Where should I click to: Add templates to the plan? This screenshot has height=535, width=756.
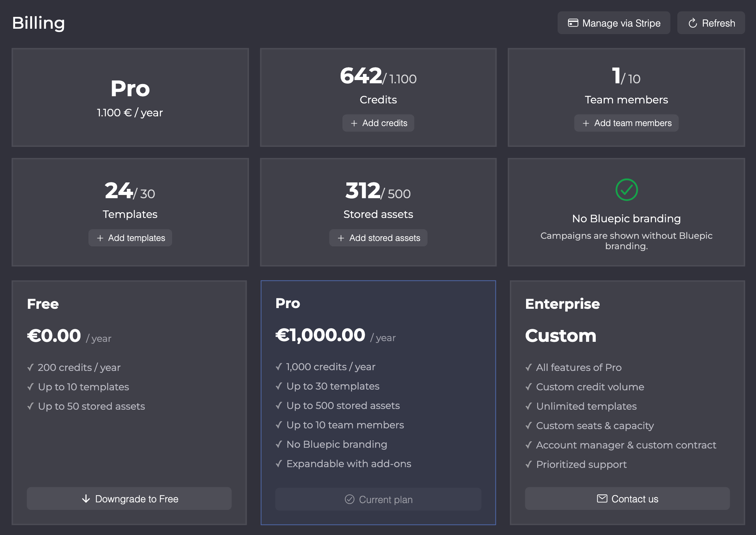tap(130, 238)
